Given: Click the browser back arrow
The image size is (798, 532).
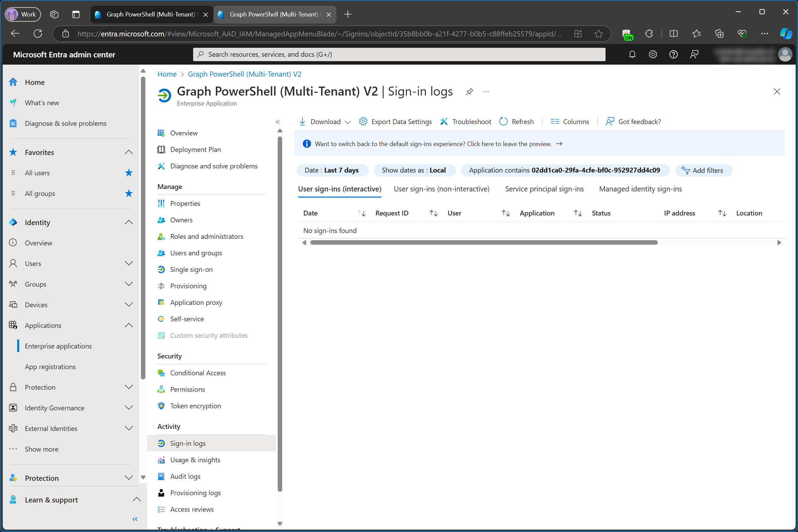Looking at the screenshot, I should pos(15,34).
